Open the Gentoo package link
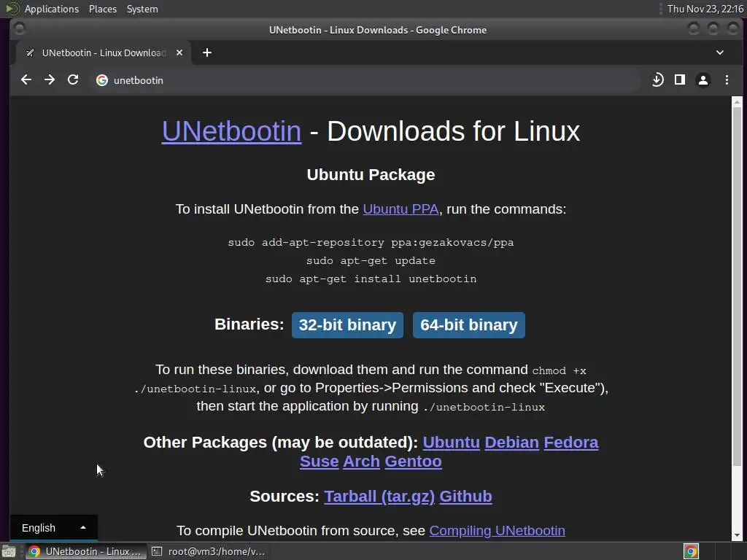Screen dimensions: 747x560 coord(413,462)
